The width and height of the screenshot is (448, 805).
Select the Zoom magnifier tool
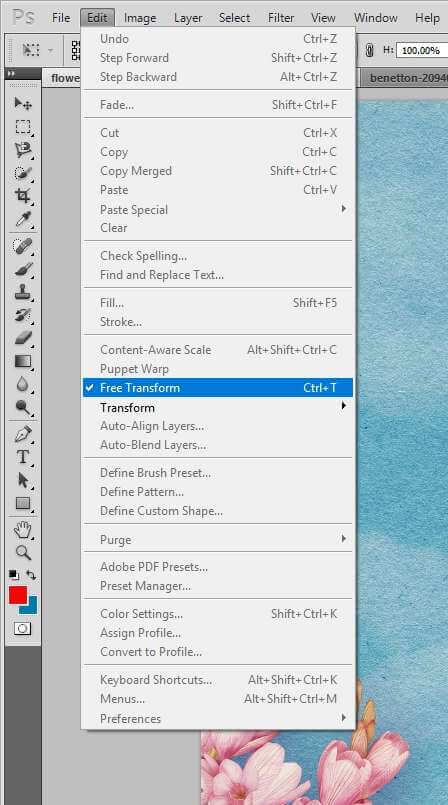(x=23, y=553)
